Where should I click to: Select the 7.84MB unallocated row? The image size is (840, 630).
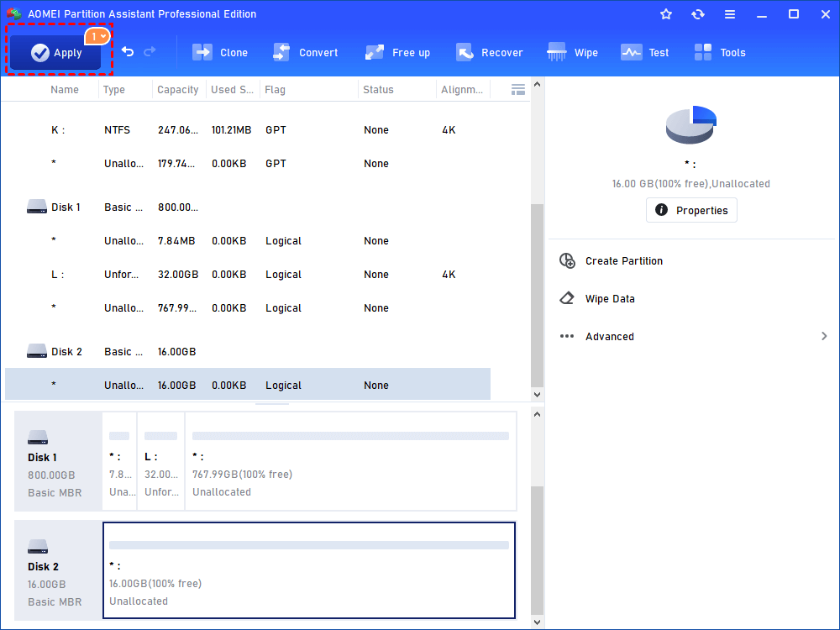tap(248, 241)
